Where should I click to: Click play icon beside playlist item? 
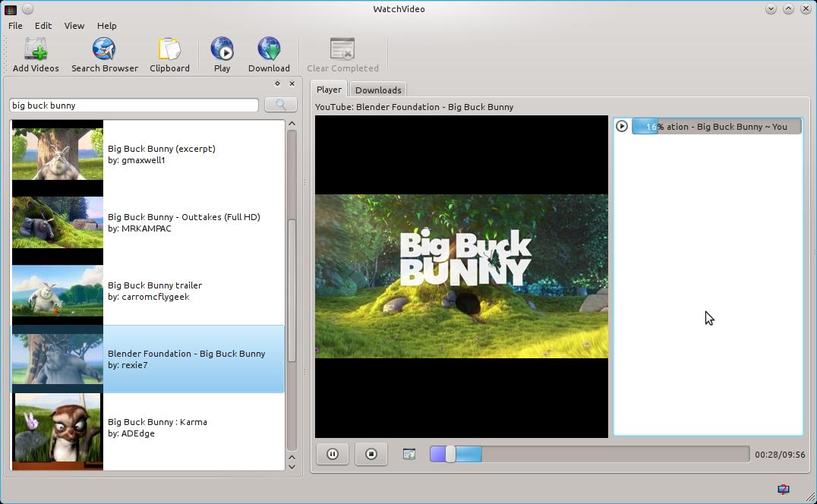[x=622, y=126]
